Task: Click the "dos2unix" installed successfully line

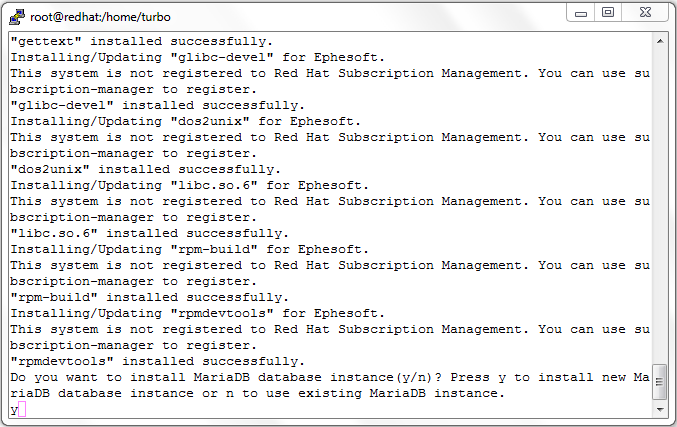Action: coord(146,169)
